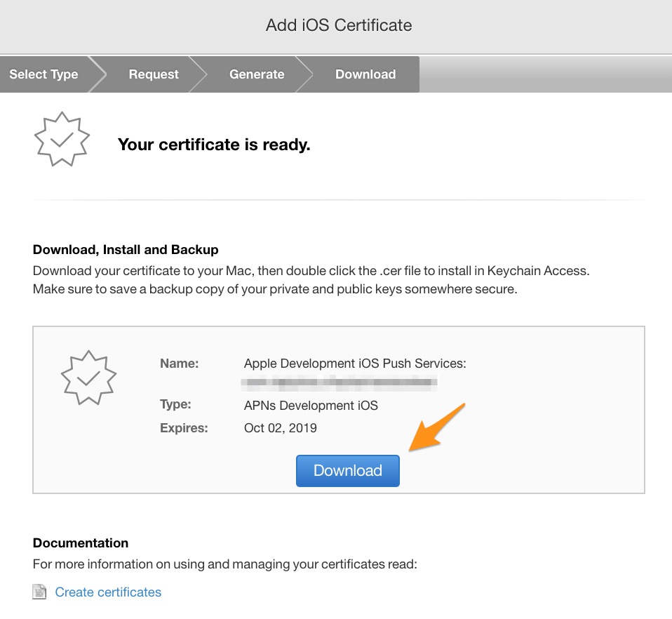This screenshot has height=619, width=672.
Task: Click the blurred certificate identifier text
Action: [339, 382]
